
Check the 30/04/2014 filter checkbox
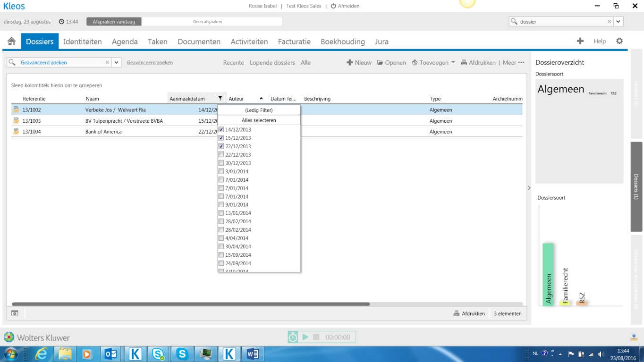221,246
